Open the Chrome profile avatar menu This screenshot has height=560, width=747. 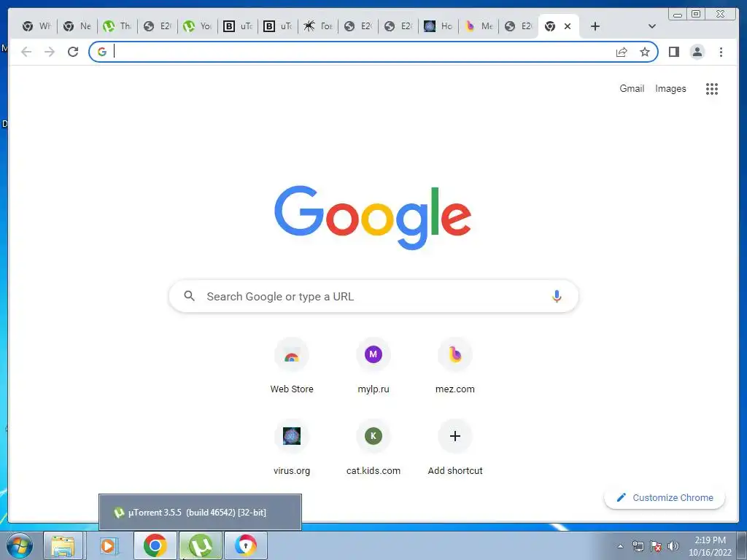(697, 52)
